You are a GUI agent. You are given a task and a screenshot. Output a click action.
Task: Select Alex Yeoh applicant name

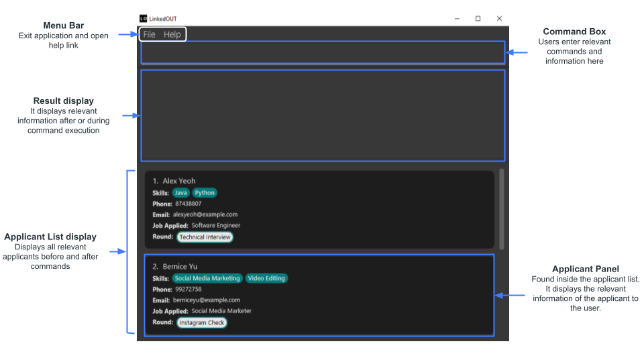[x=179, y=181]
